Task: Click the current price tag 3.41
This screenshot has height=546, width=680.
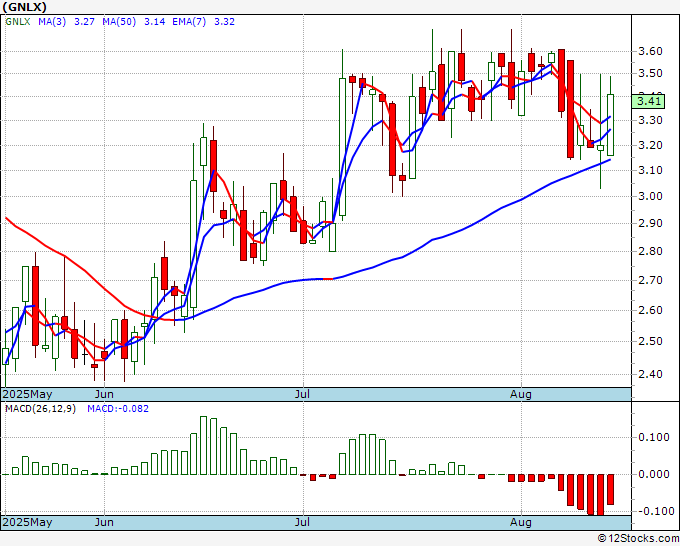Action: [x=648, y=101]
